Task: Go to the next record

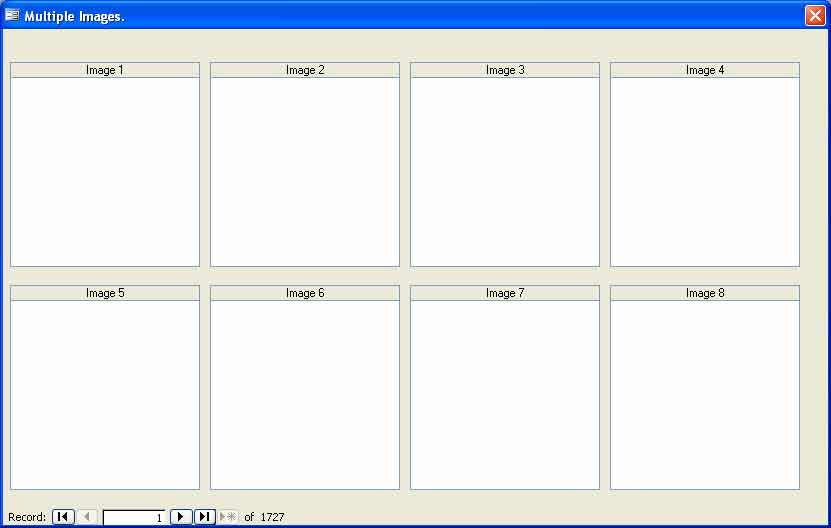Action: (x=180, y=516)
